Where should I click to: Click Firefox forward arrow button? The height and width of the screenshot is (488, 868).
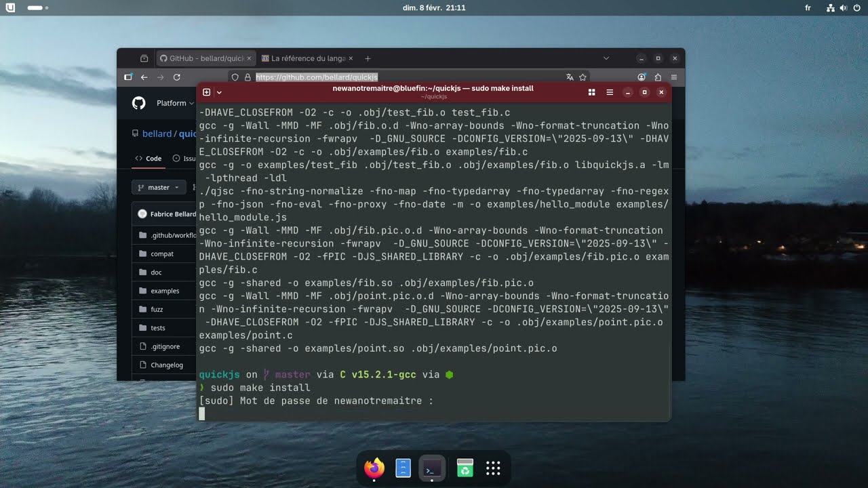tap(160, 77)
